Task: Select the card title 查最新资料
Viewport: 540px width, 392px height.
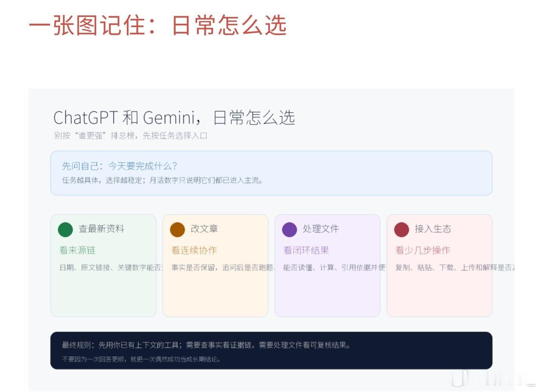Action: coord(101,229)
